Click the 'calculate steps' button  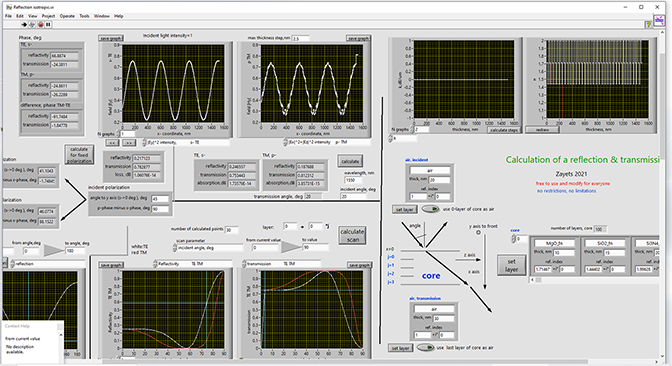[x=504, y=129]
